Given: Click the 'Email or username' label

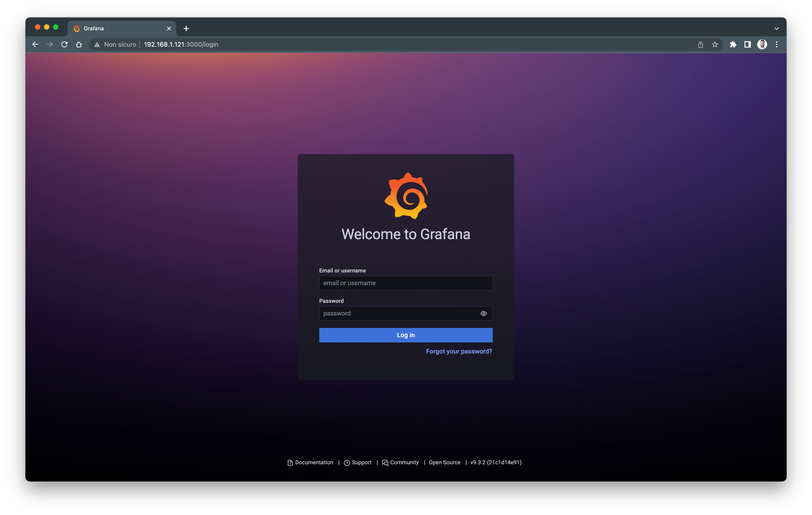Looking at the screenshot, I should [x=342, y=270].
